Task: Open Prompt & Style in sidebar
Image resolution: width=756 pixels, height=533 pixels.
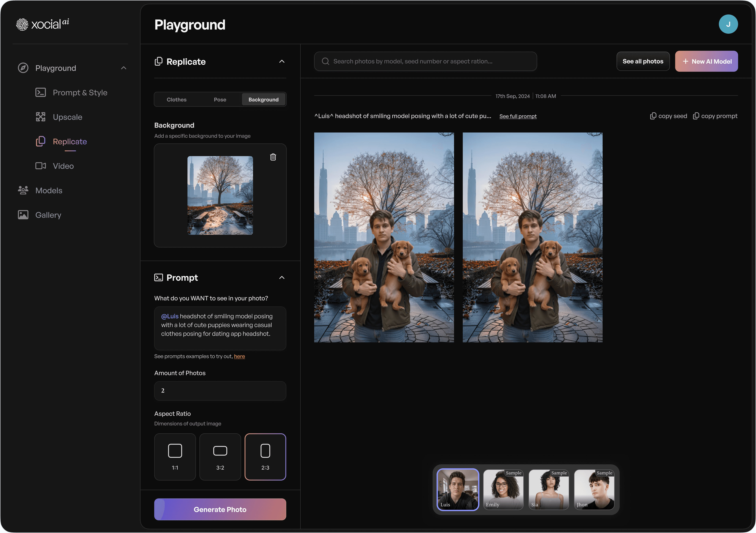Action: [x=80, y=93]
